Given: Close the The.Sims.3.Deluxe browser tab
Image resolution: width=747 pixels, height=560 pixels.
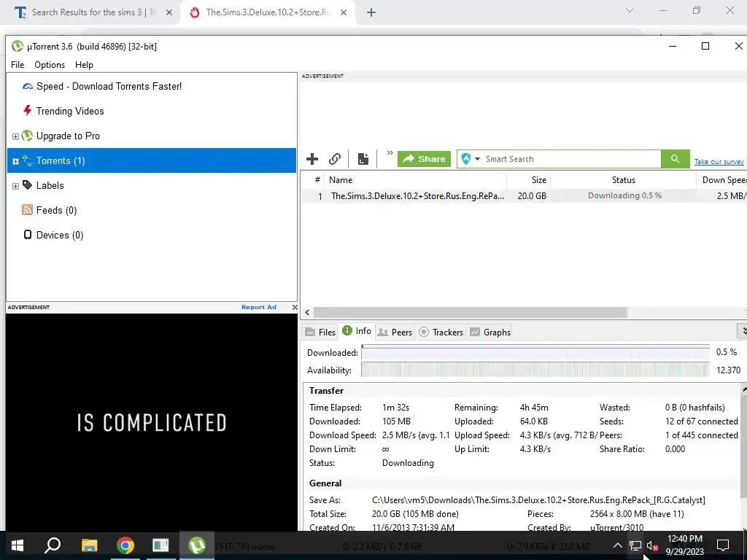Looking at the screenshot, I should tap(344, 12).
